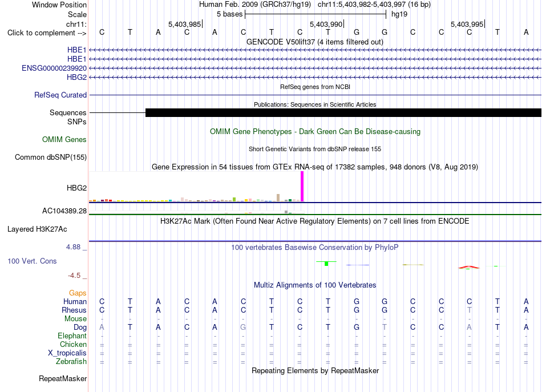Click the Human alignment row label
Screen dimensions: 542x392
click(x=75, y=302)
